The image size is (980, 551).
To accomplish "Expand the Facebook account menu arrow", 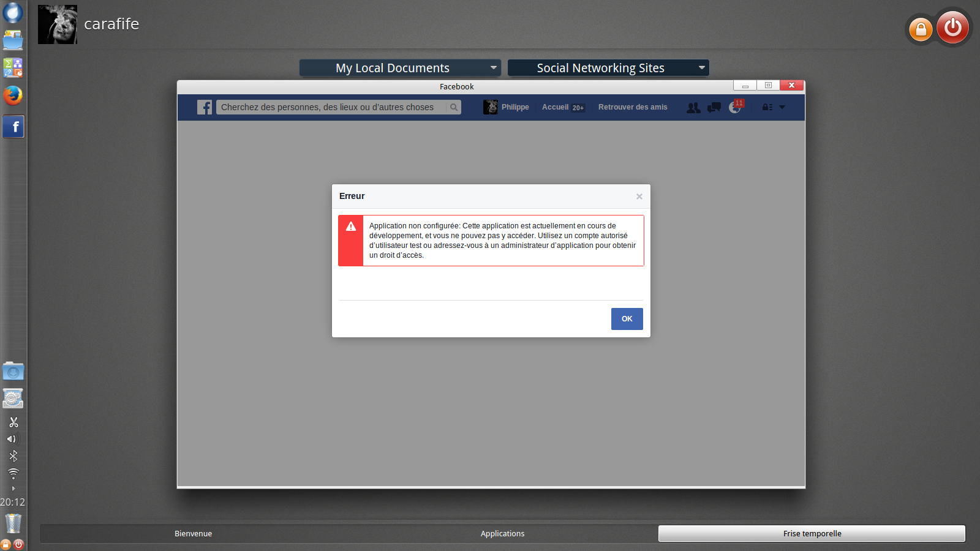I will point(782,107).
